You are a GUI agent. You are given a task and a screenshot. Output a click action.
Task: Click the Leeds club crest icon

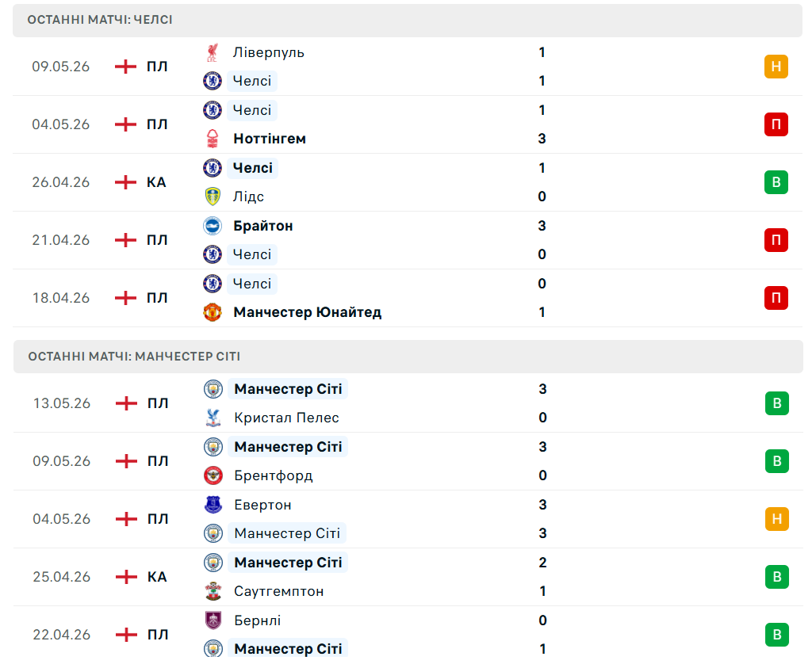[x=213, y=197]
